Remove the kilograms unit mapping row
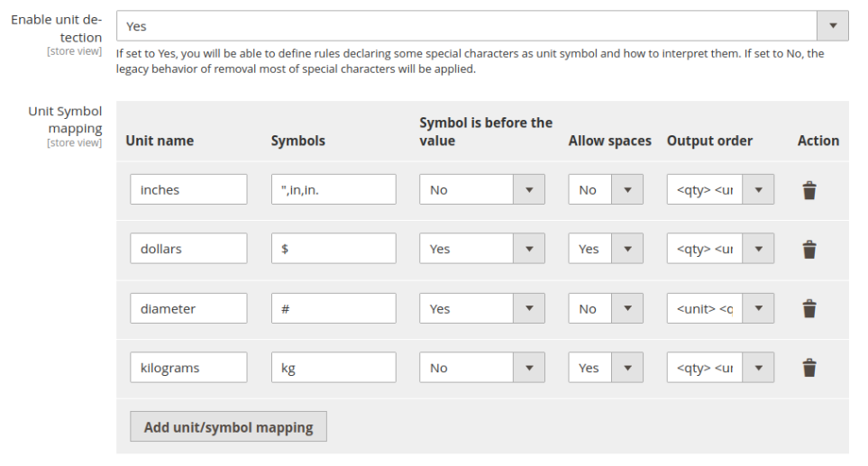 coord(809,368)
